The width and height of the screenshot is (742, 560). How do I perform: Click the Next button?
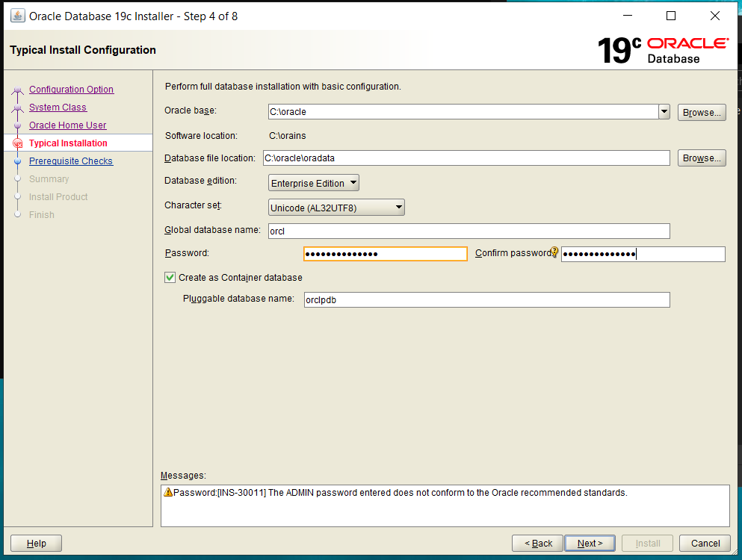590,544
